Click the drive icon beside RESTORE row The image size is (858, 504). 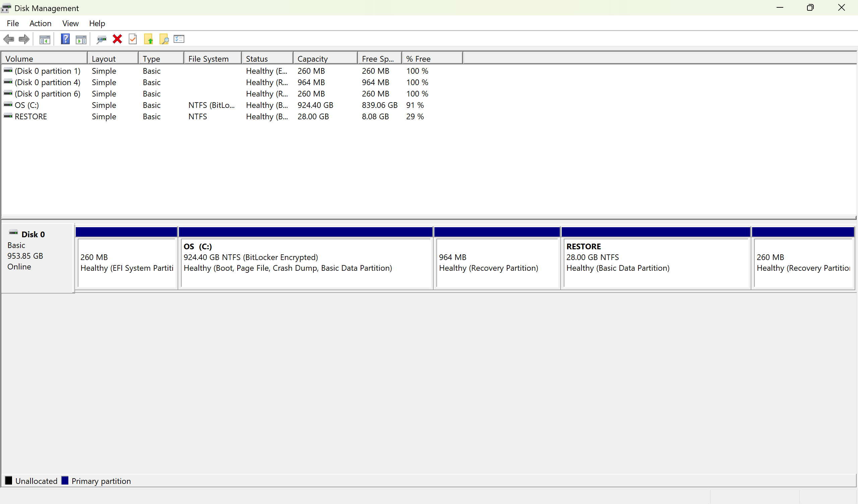pos(8,116)
